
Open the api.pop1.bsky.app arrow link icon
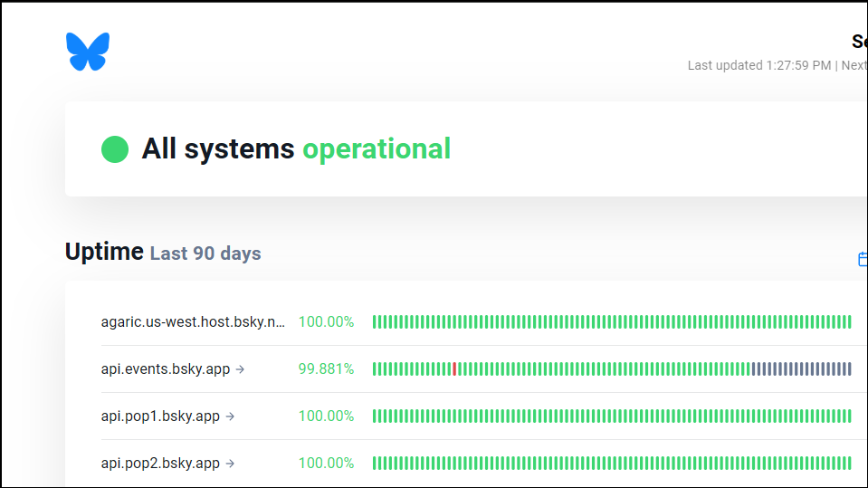pos(230,416)
